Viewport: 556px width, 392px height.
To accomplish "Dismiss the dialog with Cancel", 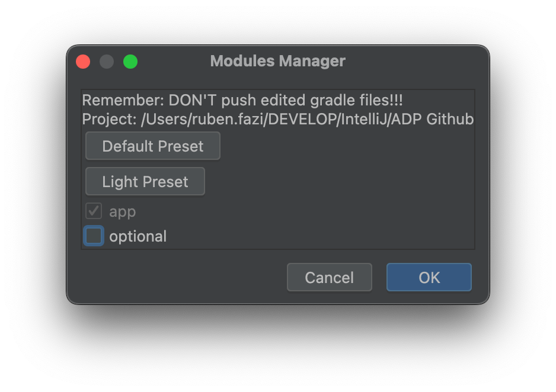I will tap(330, 277).
